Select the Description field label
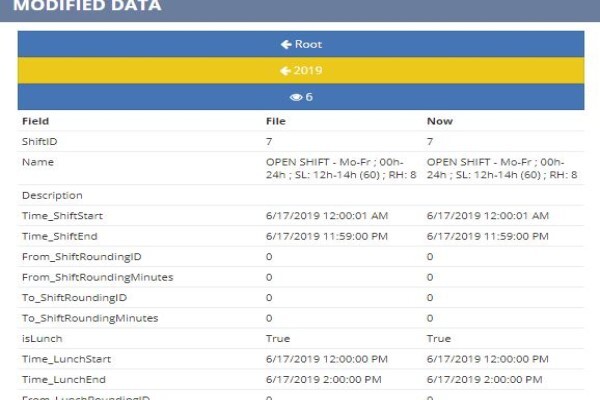The height and width of the screenshot is (400, 600). pos(52,196)
